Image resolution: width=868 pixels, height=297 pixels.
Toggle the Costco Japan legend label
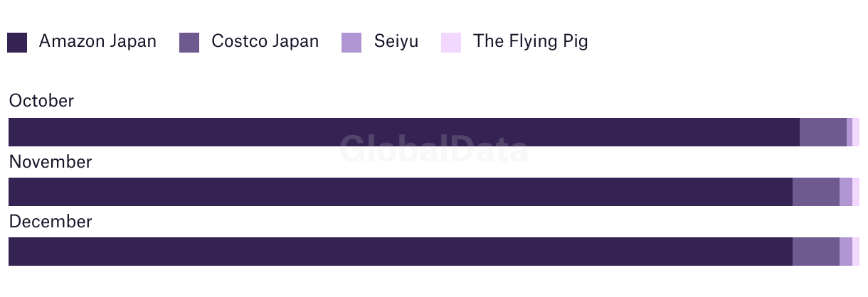pos(265,41)
